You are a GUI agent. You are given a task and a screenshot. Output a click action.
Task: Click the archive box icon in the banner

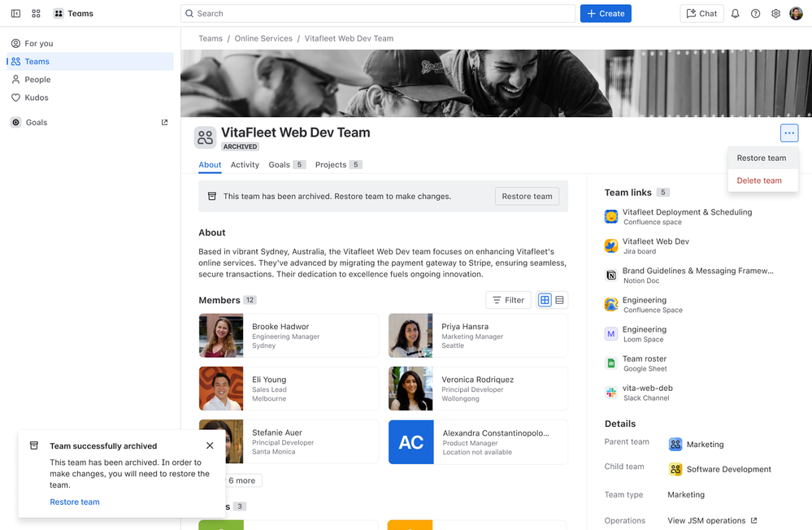click(212, 197)
